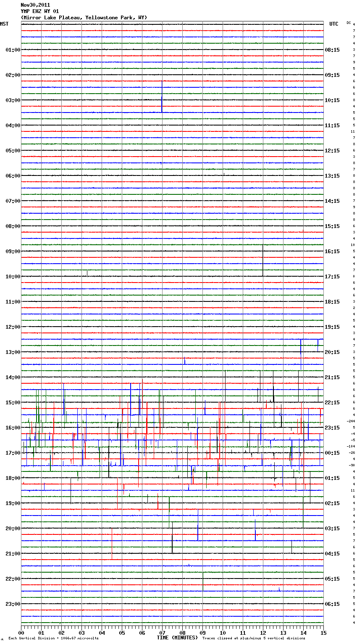Click the minute 03 tick label
357x644 pixels.
tap(81, 633)
